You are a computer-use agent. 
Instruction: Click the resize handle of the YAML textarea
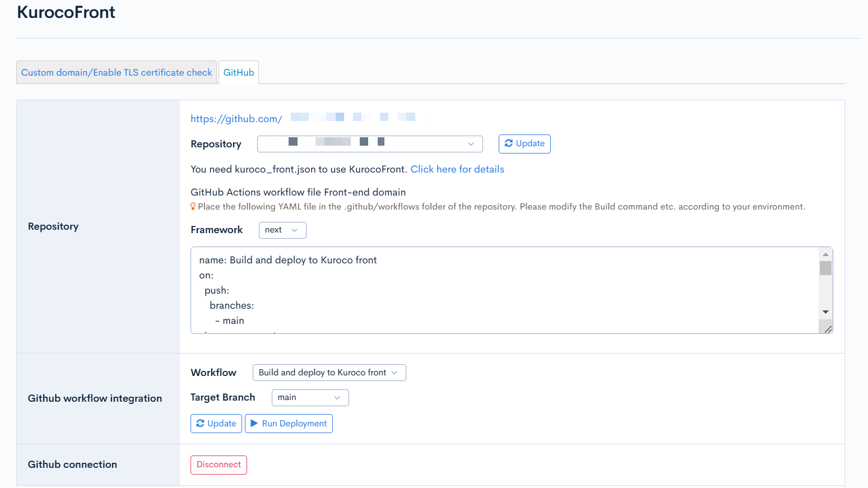[827, 329]
